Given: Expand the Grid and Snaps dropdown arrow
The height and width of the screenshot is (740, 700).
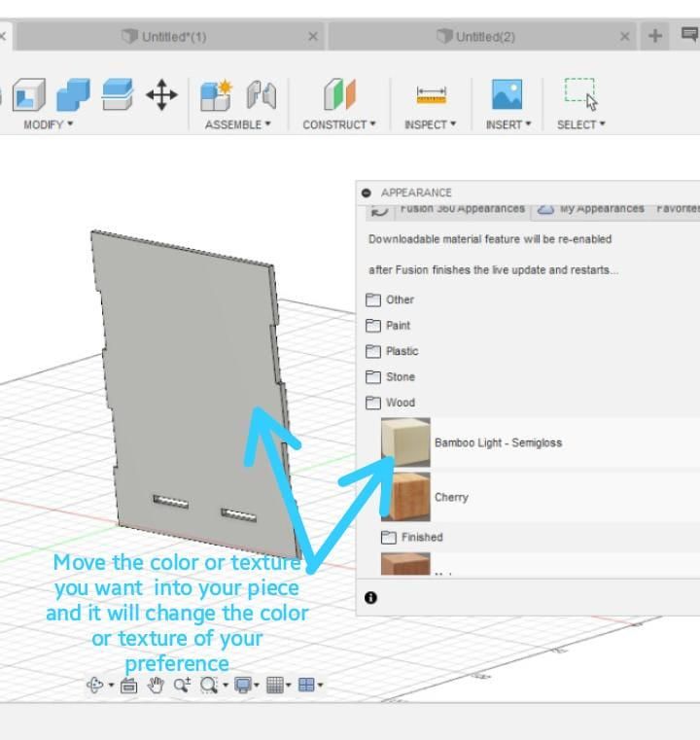Looking at the screenshot, I should 289,685.
